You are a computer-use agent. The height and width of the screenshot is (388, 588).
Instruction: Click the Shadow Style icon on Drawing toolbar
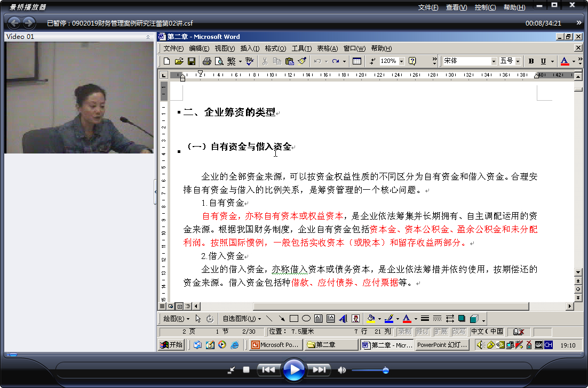462,319
